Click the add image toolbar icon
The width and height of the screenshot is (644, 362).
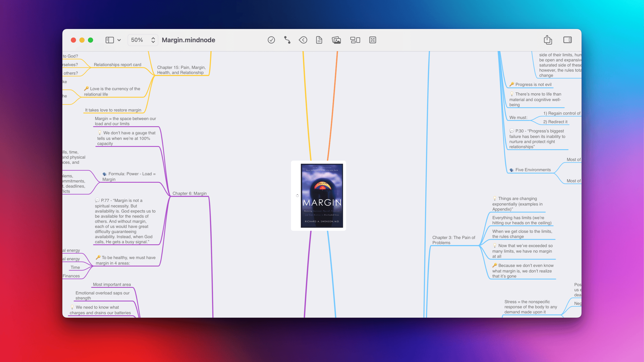point(336,40)
